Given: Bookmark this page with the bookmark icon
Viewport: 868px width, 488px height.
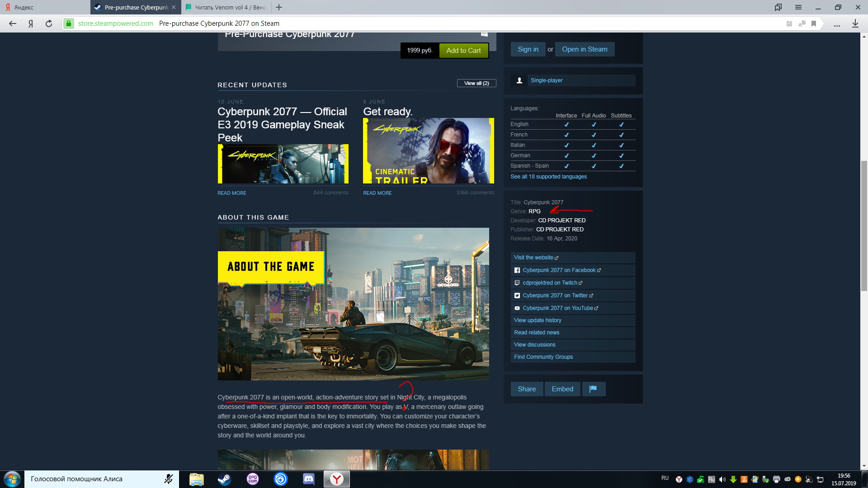Looking at the screenshot, I should (x=814, y=23).
